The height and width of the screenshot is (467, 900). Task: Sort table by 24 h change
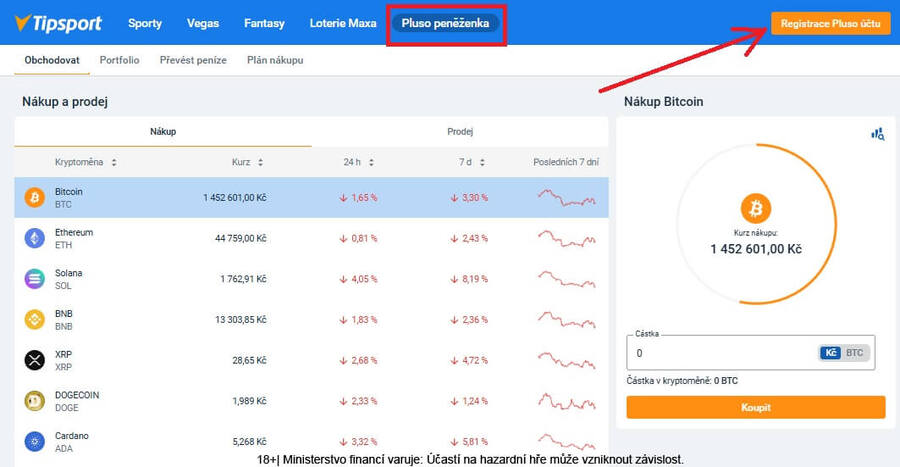tap(359, 162)
